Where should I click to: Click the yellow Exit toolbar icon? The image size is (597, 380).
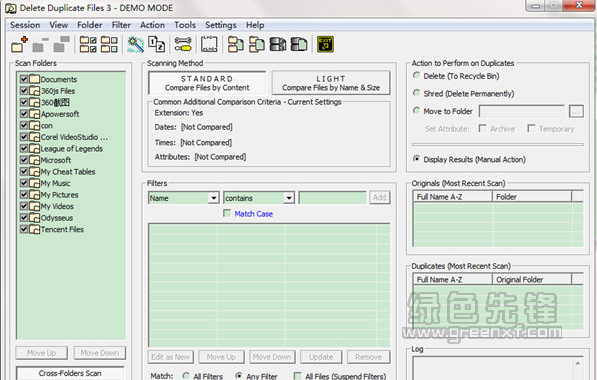click(x=326, y=44)
